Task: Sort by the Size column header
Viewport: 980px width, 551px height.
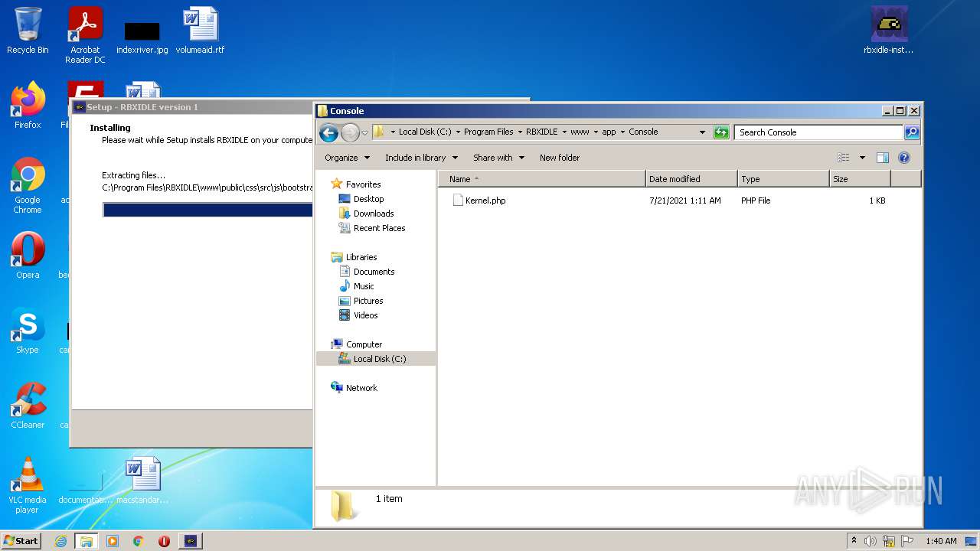Action: coord(860,179)
